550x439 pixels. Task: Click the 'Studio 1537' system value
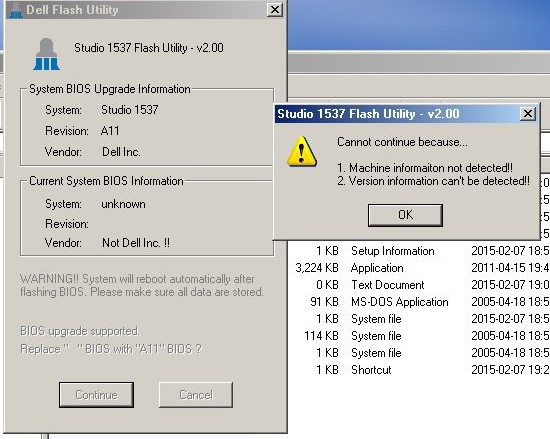[x=130, y=110]
